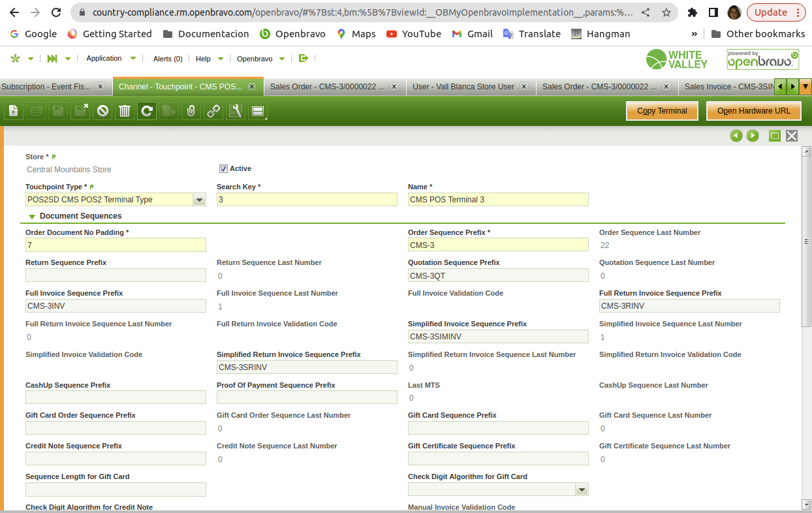The width and height of the screenshot is (812, 513).
Task: Open Check Digit Algorithm for Gift Card dropdown
Action: pos(582,490)
